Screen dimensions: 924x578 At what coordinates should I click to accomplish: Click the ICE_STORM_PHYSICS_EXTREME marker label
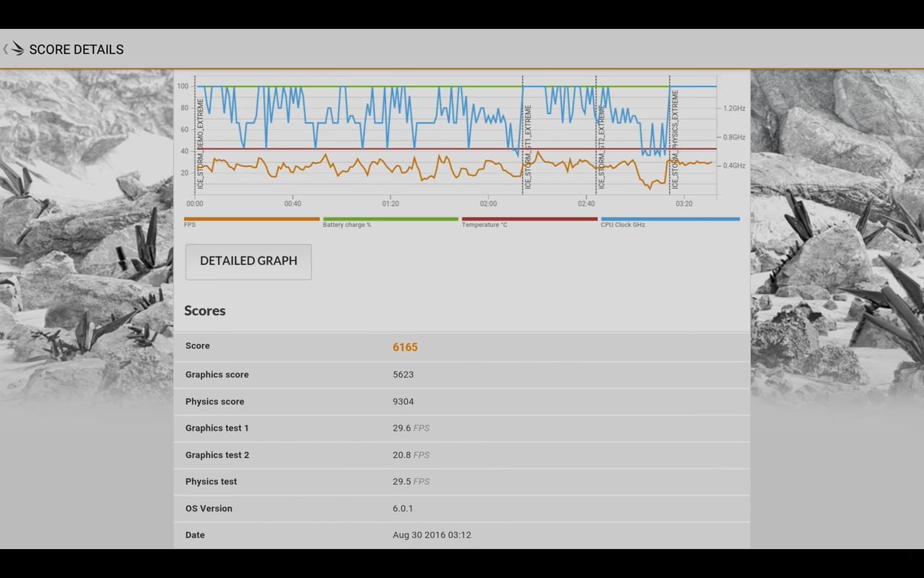676,139
